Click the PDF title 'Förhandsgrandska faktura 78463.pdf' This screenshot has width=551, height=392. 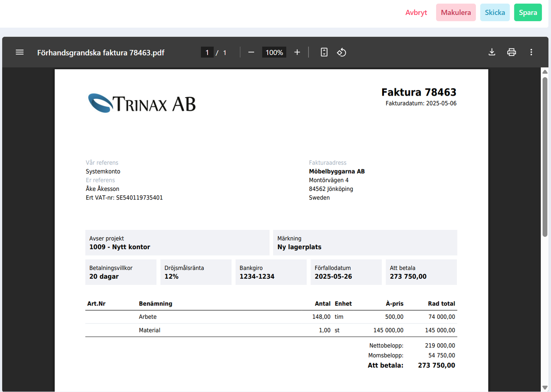101,53
